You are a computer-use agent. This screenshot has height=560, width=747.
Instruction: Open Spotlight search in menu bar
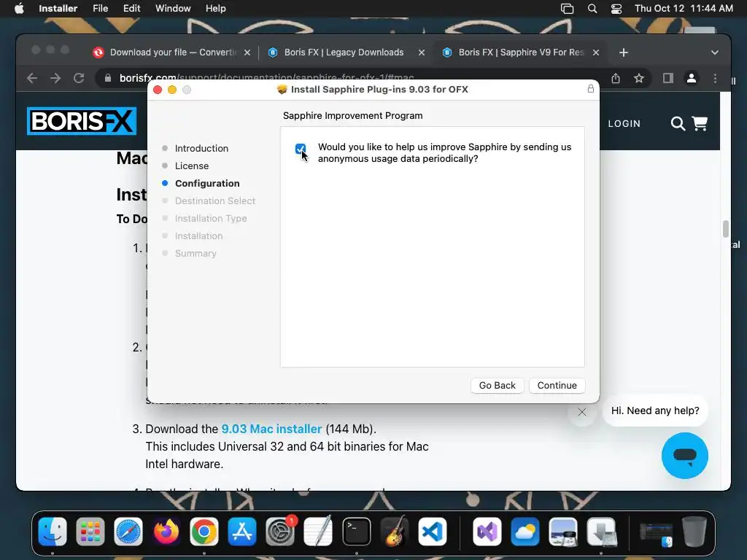pos(592,9)
